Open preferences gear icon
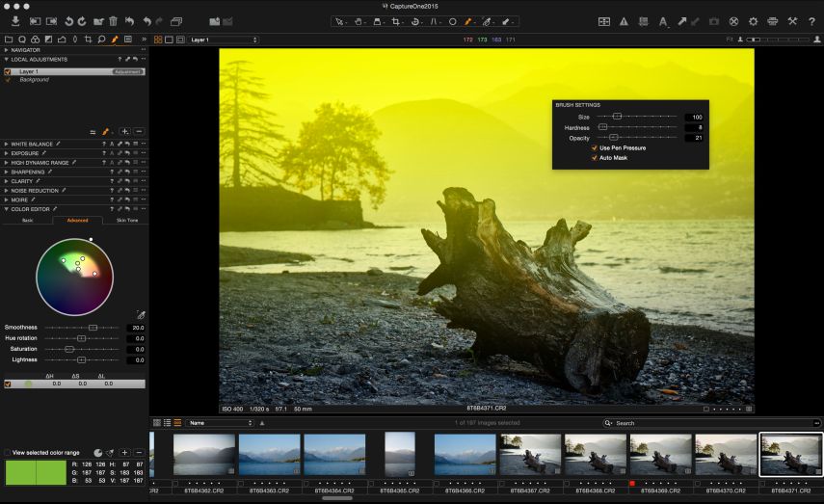 (753, 21)
